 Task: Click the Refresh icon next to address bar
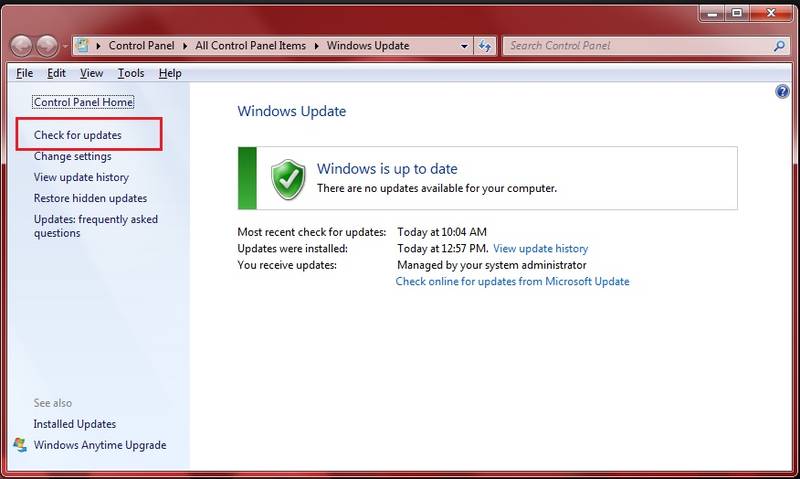(485, 46)
